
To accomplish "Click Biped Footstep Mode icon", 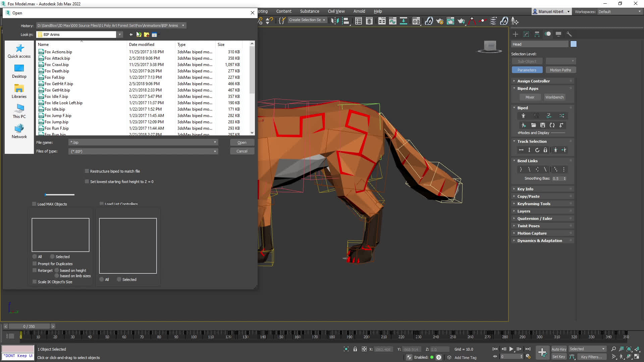I will click(x=536, y=116).
